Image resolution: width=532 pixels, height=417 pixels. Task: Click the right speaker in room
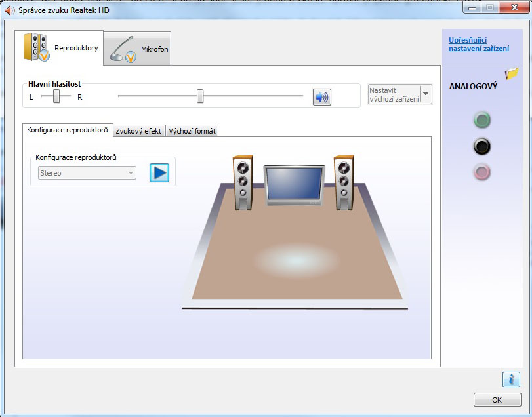click(344, 183)
